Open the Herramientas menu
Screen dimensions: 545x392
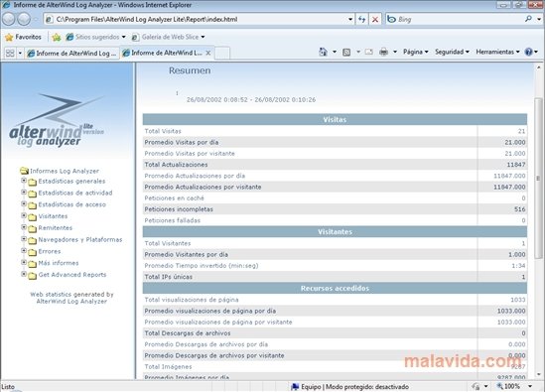497,52
